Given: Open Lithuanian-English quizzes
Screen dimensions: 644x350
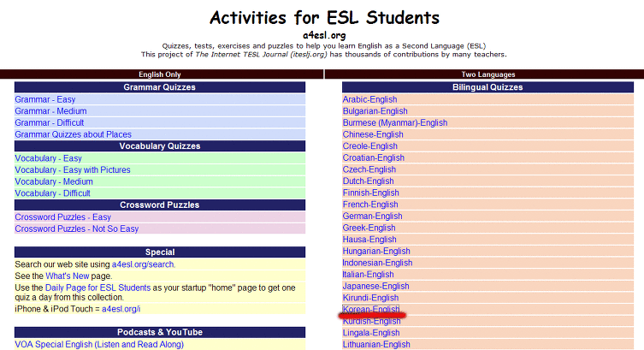Looking at the screenshot, I should [x=376, y=344].
